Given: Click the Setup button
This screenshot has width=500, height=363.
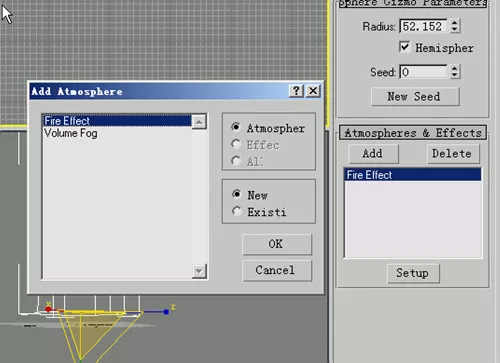Looking at the screenshot, I should pos(413,273).
